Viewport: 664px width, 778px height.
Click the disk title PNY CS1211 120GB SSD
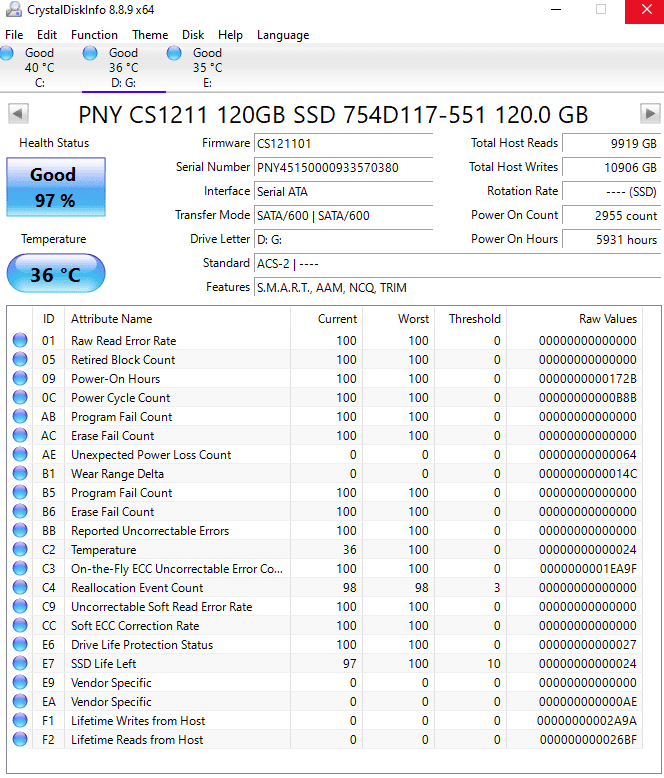(x=333, y=115)
